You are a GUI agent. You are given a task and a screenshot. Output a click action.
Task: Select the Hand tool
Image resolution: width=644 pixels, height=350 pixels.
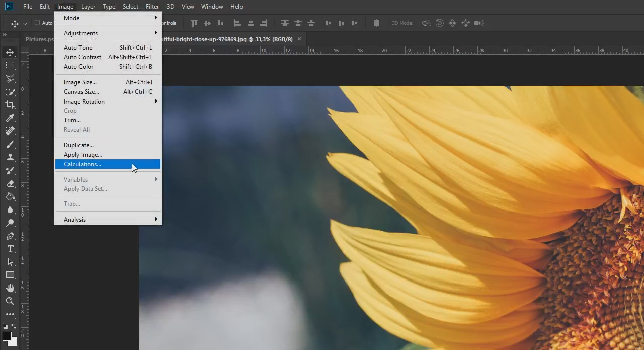click(x=10, y=288)
